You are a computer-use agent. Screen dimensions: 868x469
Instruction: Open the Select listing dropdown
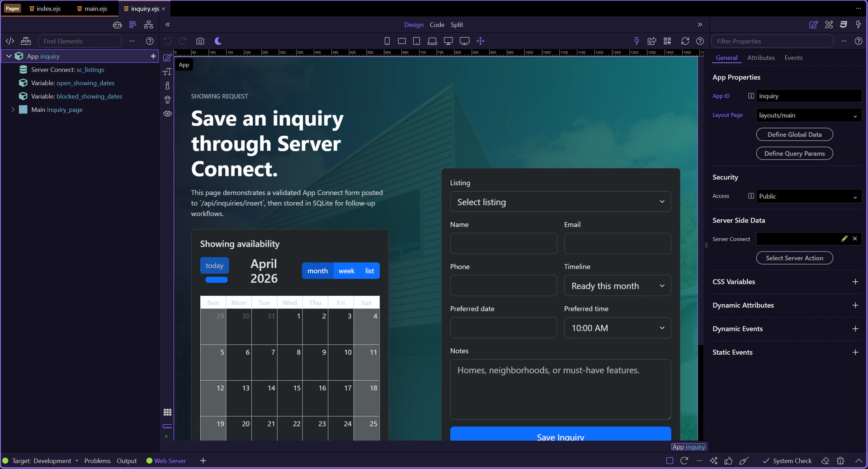560,202
